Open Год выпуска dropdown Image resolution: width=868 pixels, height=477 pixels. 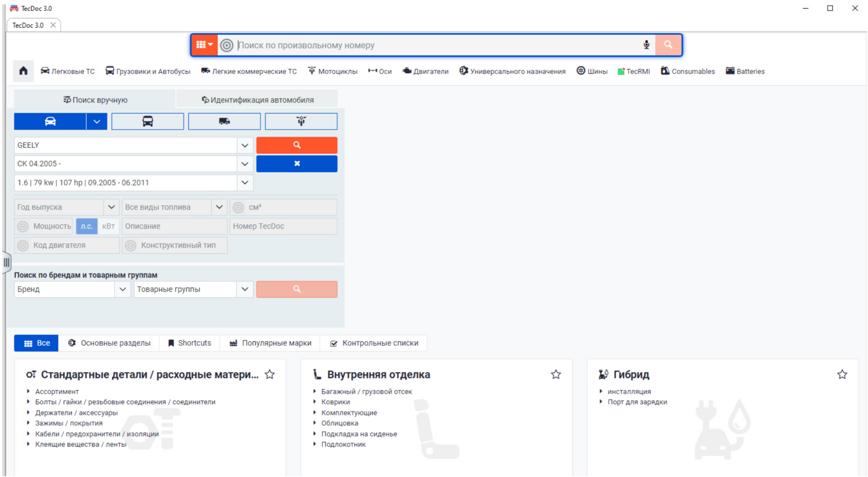pyautogui.click(x=111, y=207)
